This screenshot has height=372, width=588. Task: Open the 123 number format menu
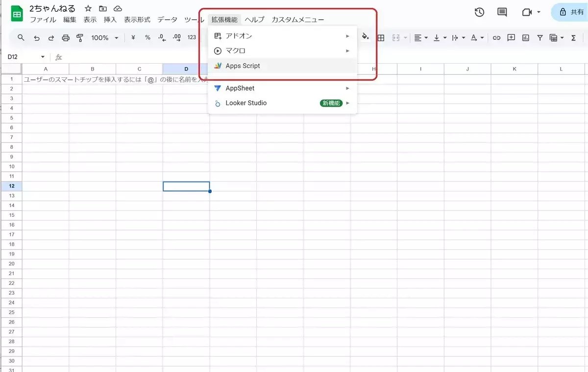pyautogui.click(x=192, y=38)
